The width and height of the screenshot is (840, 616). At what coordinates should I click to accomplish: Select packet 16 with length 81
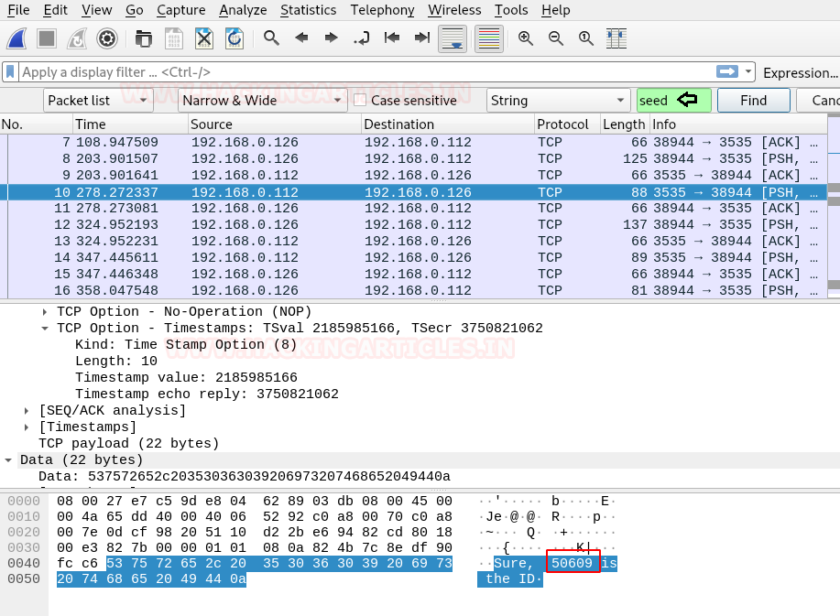click(x=413, y=290)
